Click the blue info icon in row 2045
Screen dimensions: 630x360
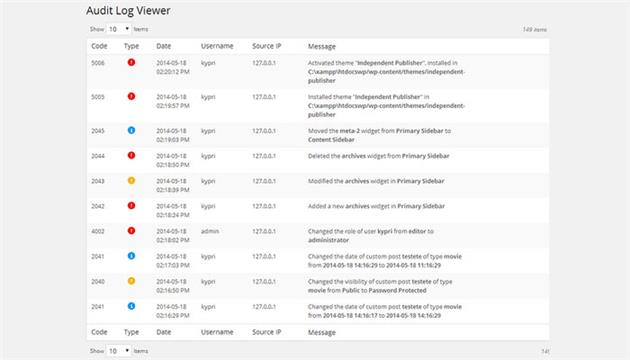tap(131, 130)
